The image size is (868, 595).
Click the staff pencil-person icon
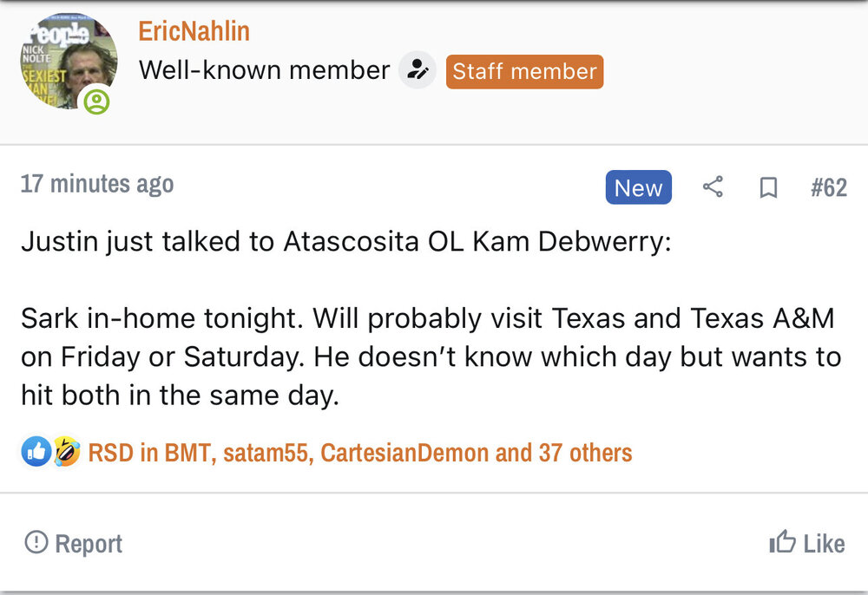[x=418, y=70]
